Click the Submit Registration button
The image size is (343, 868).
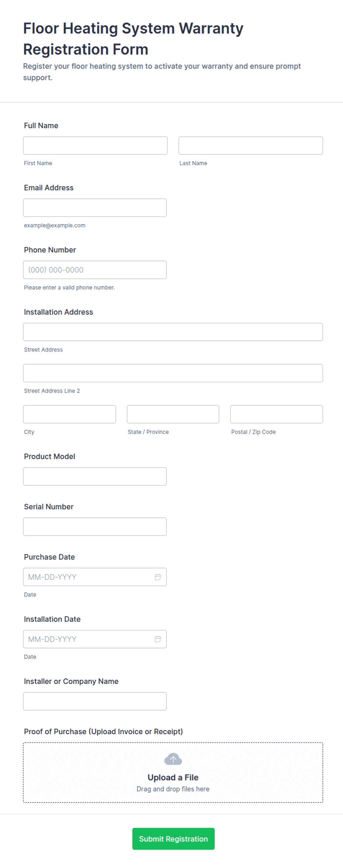[x=173, y=839]
